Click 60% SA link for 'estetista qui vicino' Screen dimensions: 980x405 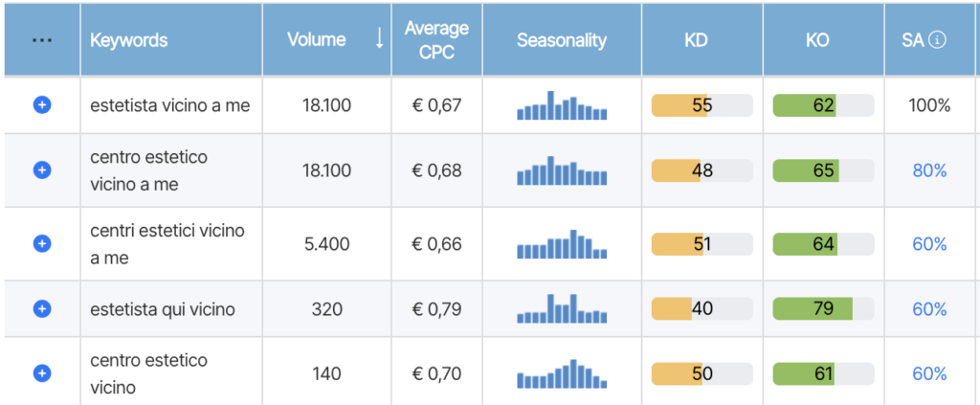click(x=928, y=309)
